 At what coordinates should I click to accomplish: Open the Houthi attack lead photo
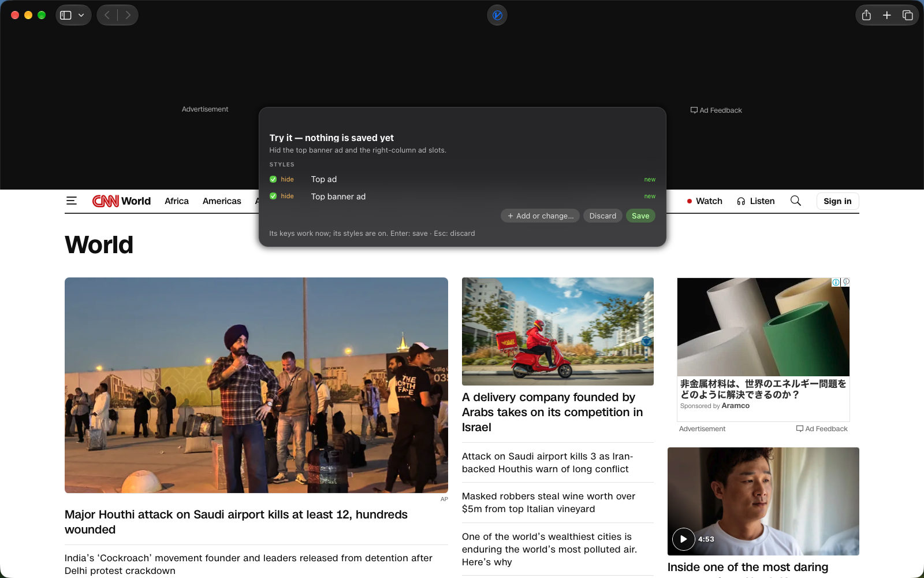click(256, 385)
